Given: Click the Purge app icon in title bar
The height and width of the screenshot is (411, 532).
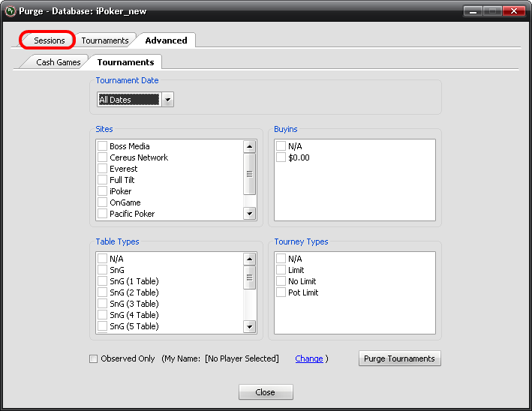Looking at the screenshot, I should click(11, 11).
